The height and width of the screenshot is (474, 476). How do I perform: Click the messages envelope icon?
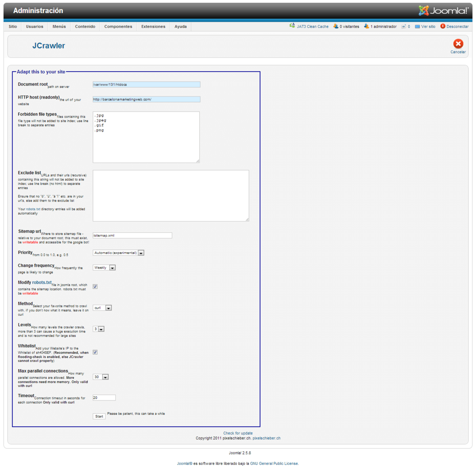(404, 26)
